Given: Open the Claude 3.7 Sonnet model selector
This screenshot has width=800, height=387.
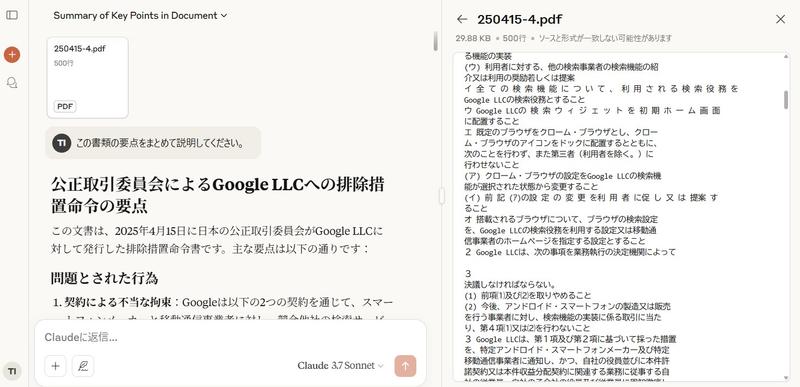Looking at the screenshot, I should tap(340, 366).
